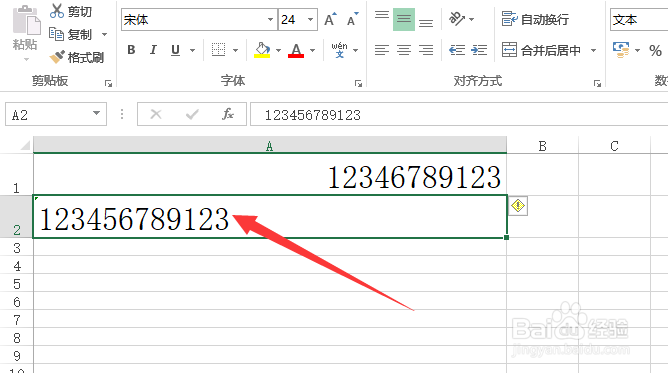Toggle Wrap Text (自动换行)

point(535,19)
